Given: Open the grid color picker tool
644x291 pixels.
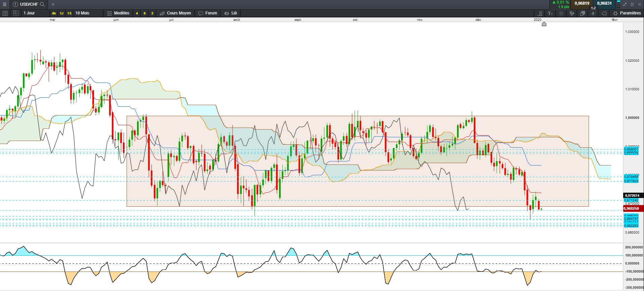Looking at the screenshot, I should click(572, 13).
